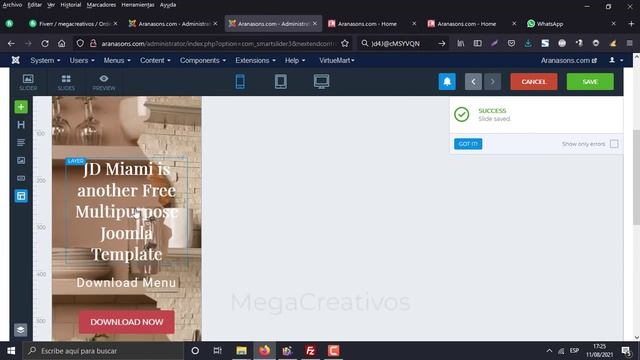Open the Herramientas menu

138,5
